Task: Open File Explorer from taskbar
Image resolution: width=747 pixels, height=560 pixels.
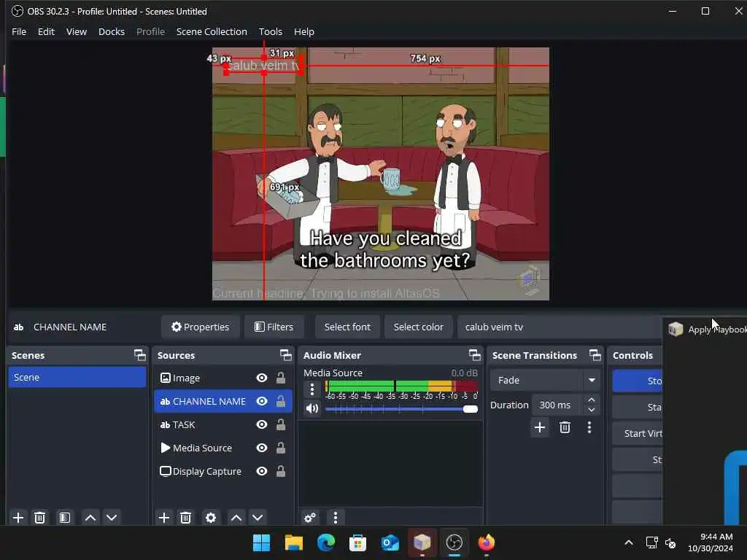Action: (x=294, y=542)
